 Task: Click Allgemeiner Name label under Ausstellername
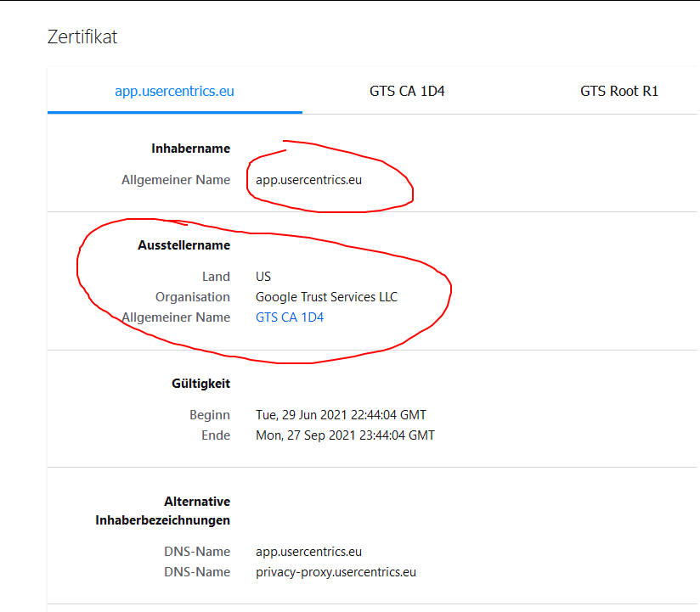176,317
